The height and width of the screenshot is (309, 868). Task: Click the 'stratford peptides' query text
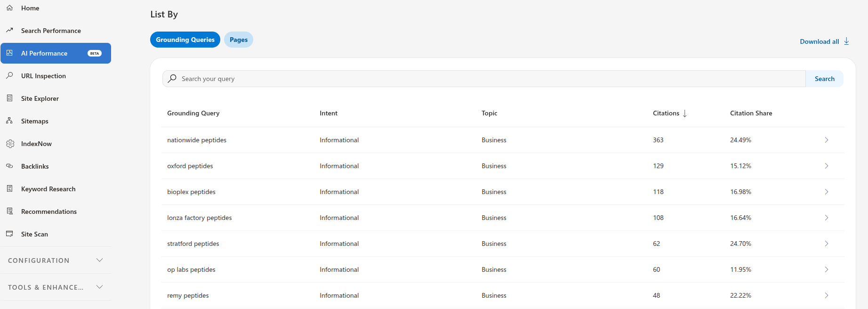point(193,244)
